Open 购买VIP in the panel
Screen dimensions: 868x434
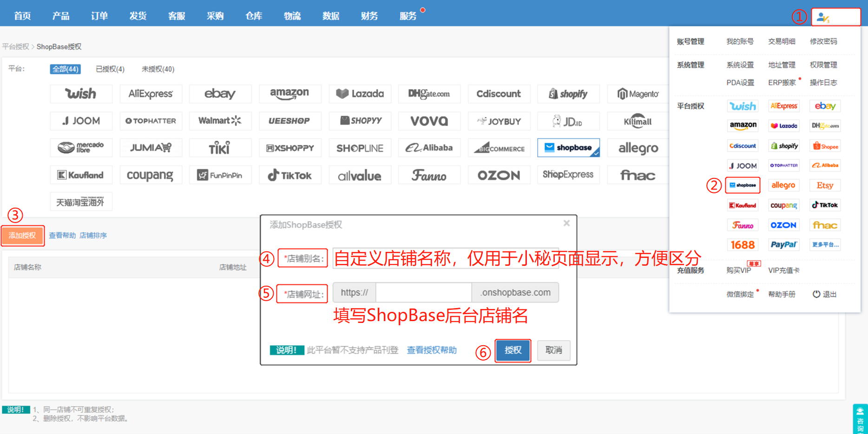(739, 270)
